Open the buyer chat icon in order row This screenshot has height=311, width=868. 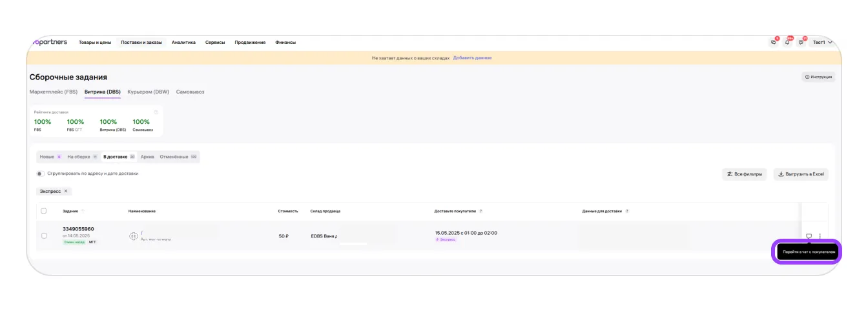809,236
